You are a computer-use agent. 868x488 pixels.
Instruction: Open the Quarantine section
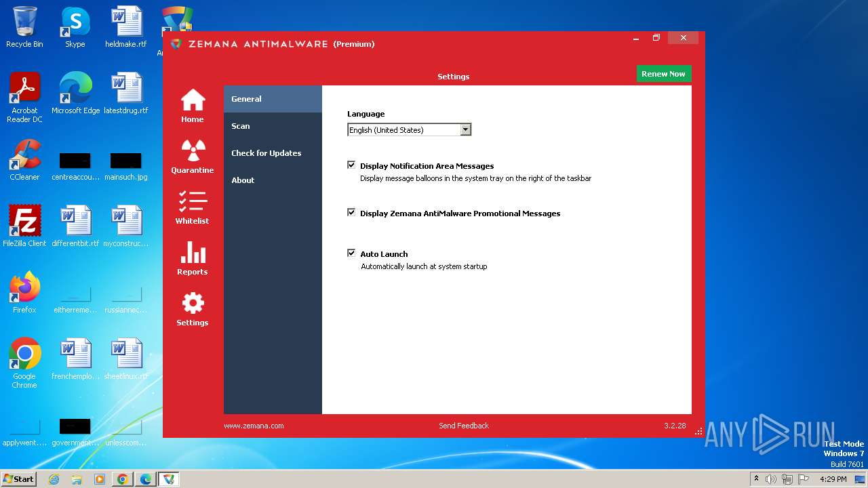click(193, 157)
